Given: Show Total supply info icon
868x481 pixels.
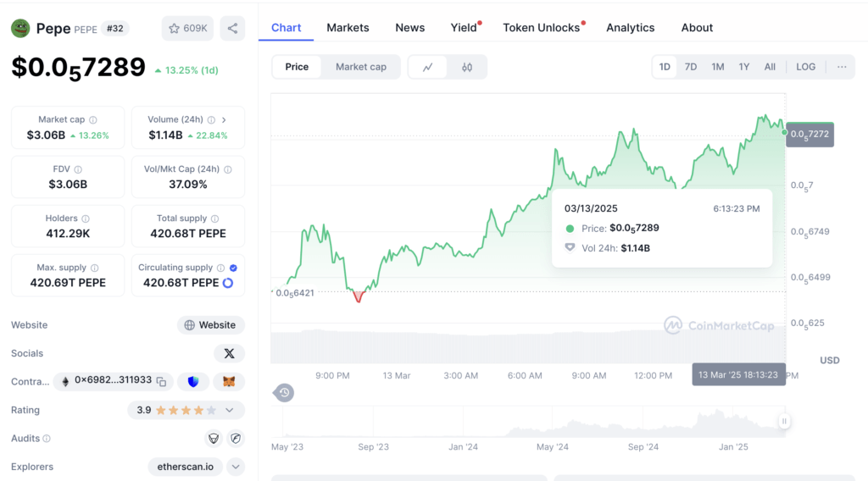Looking at the screenshot, I should click(x=214, y=219).
